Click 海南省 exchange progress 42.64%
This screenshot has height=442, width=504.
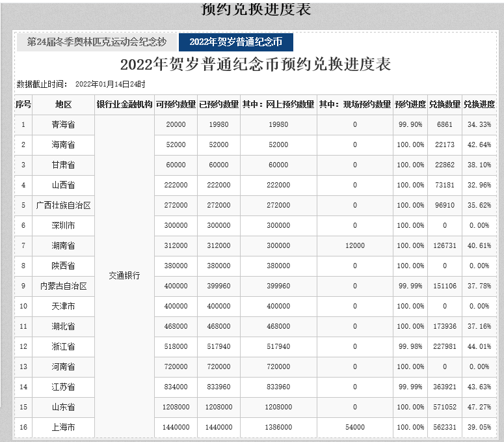(x=479, y=145)
